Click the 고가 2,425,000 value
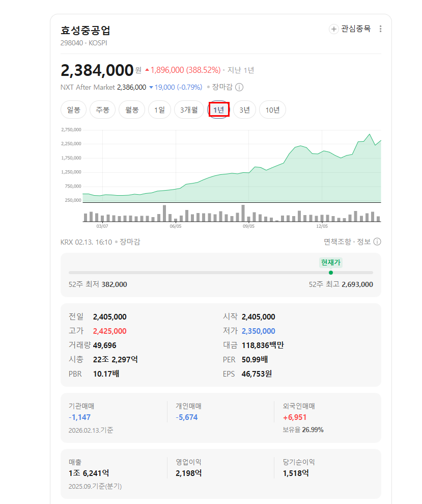The width and height of the screenshot is (422, 504). (x=110, y=331)
